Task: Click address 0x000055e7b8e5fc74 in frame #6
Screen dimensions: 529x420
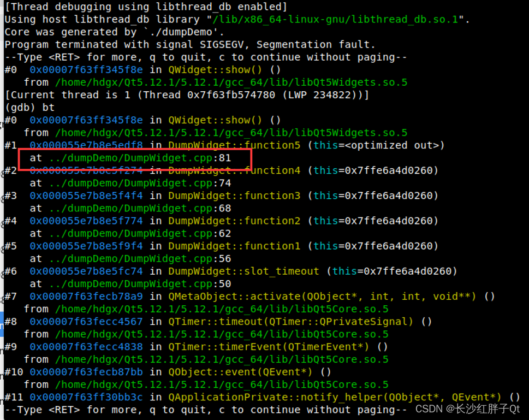Action: 86,271
